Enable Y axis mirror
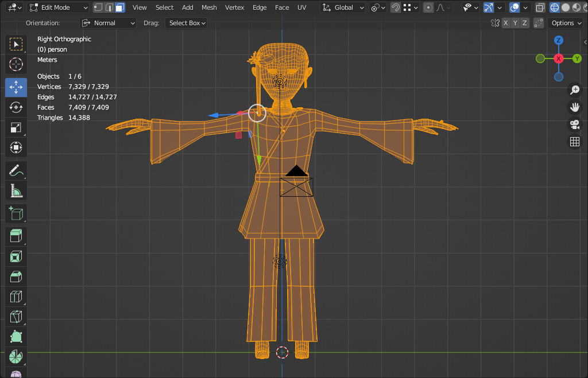588x378 pixels. [x=515, y=23]
